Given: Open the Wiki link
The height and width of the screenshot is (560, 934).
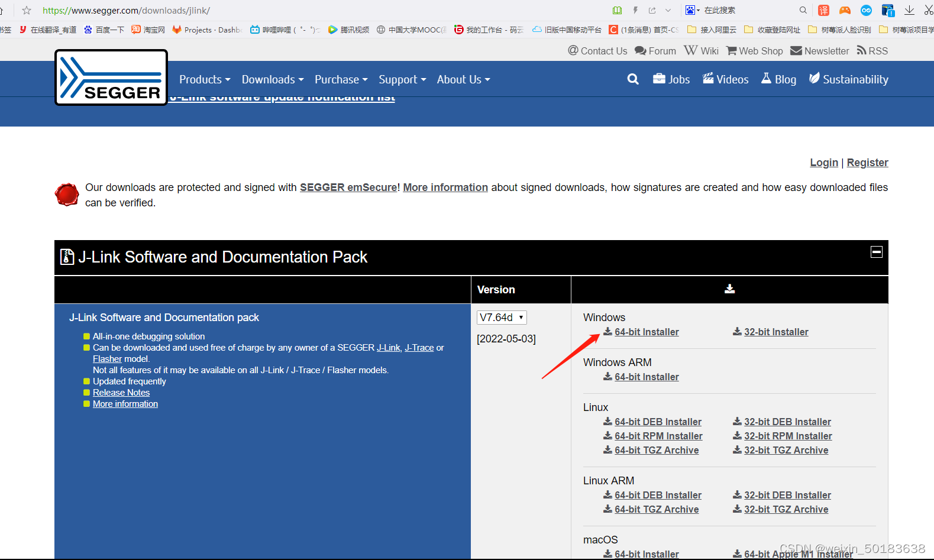Looking at the screenshot, I should tap(702, 51).
